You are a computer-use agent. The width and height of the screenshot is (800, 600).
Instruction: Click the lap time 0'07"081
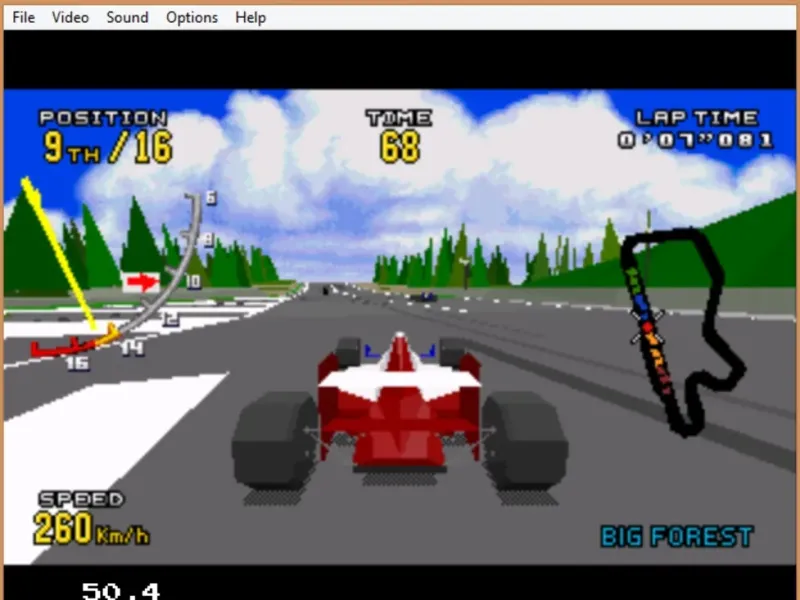(x=695, y=140)
